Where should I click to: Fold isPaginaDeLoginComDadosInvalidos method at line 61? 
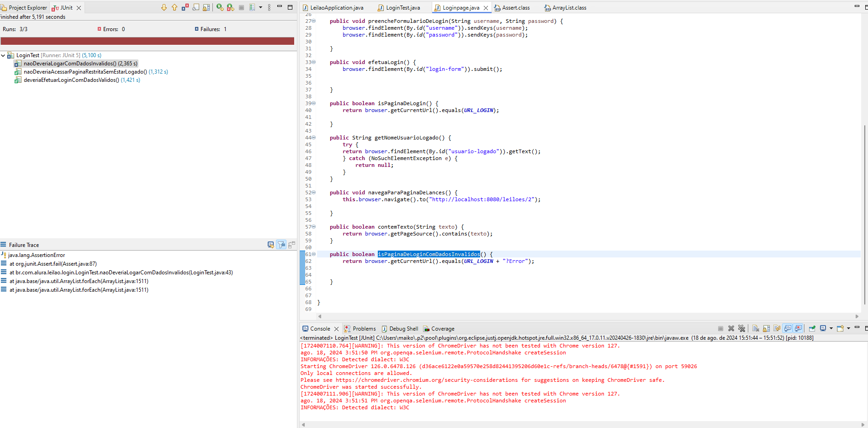click(x=313, y=254)
